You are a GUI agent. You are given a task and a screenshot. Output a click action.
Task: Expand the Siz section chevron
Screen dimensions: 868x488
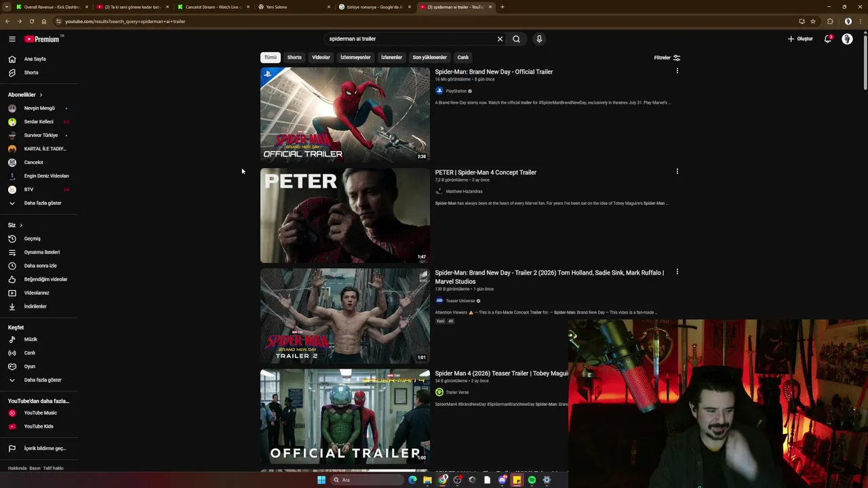[x=20, y=225]
